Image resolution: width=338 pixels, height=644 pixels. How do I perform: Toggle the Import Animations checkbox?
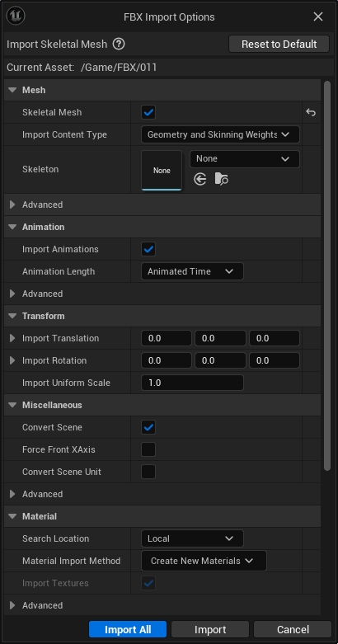click(x=148, y=249)
